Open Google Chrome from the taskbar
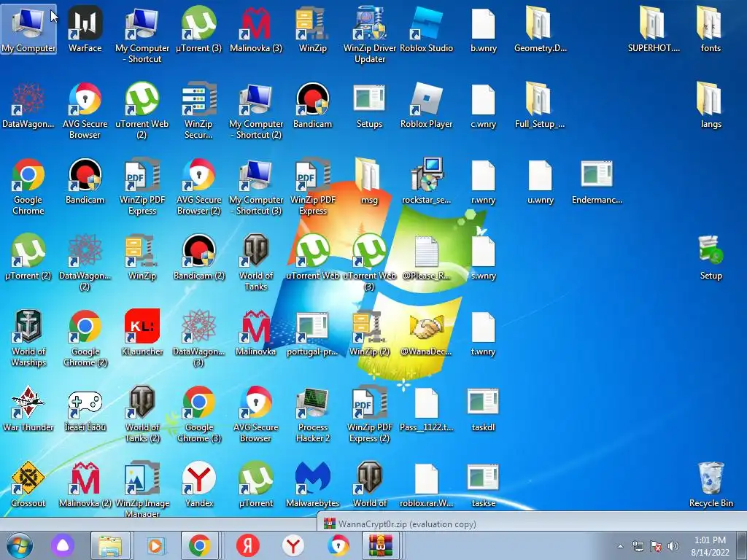Viewport: 747px width, 560px height. tap(200, 545)
